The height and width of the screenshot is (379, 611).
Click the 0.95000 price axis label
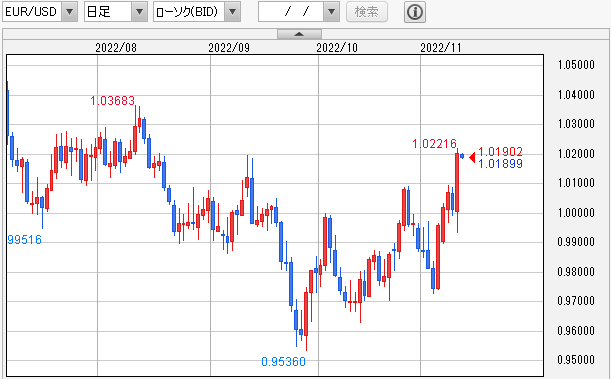tap(576, 360)
